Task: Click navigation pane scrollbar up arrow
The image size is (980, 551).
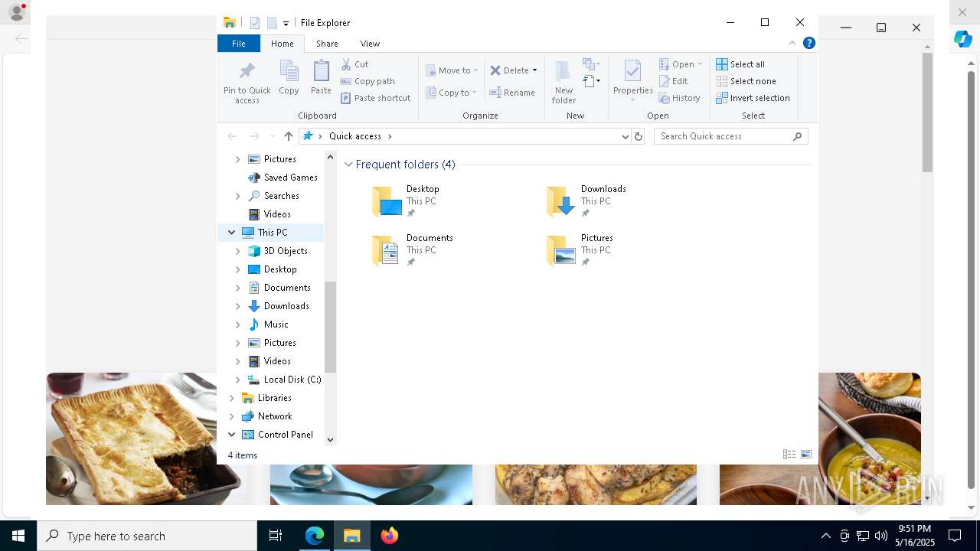Action: 331,157
